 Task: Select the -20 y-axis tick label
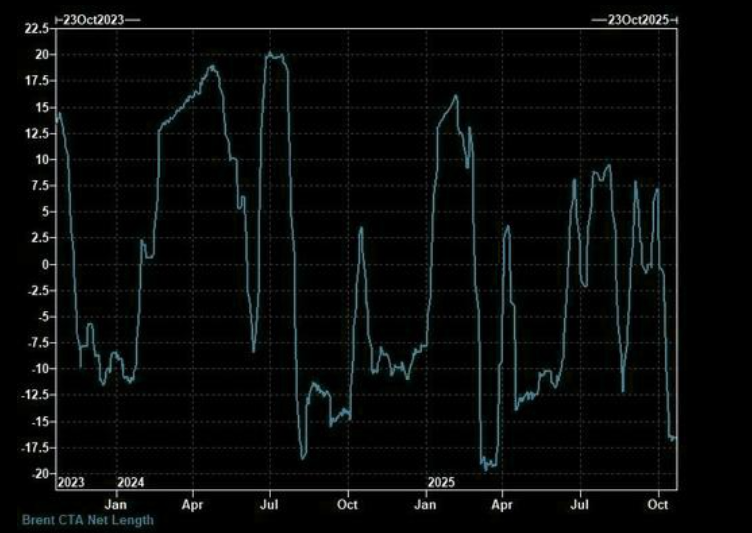point(39,474)
